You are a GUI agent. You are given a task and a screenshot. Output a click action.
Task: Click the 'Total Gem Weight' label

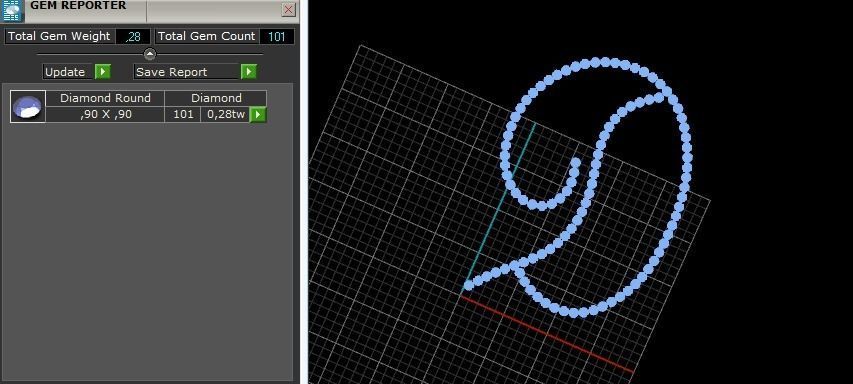[59, 36]
